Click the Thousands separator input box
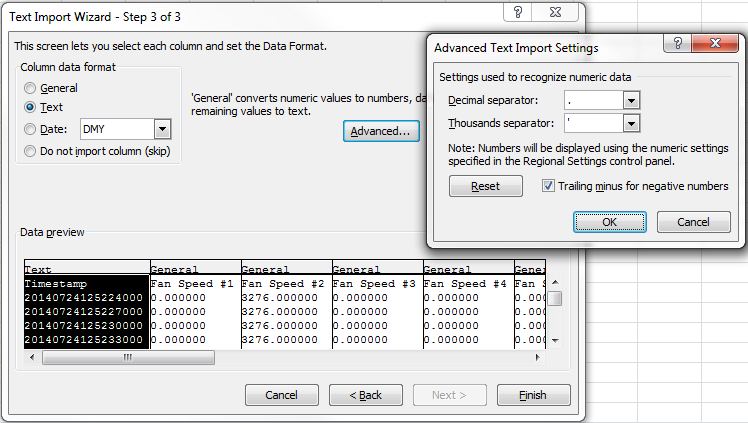748x423 pixels. (x=594, y=124)
